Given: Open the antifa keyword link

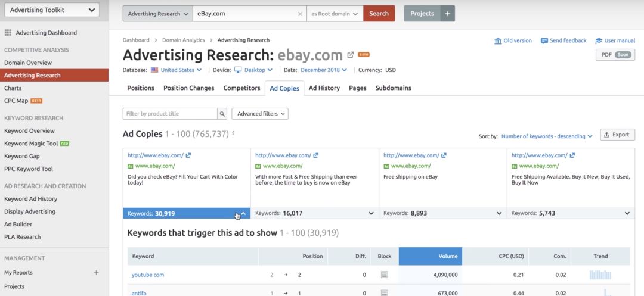Looking at the screenshot, I should pos(139,293).
